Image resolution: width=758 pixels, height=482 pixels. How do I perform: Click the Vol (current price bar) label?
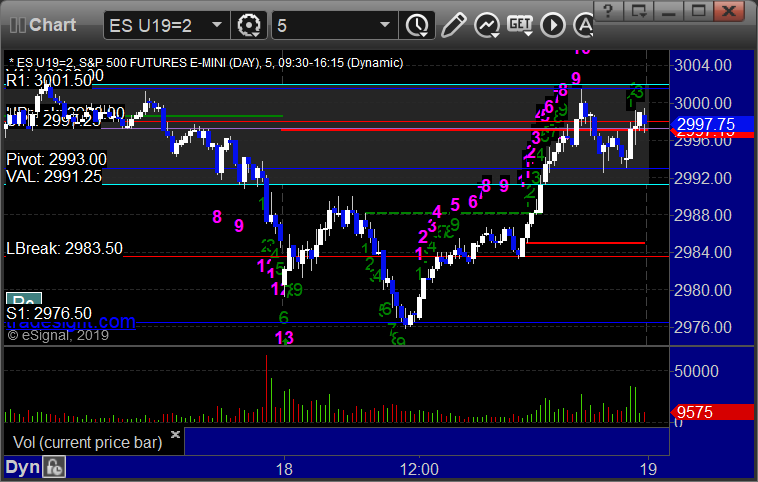point(87,442)
